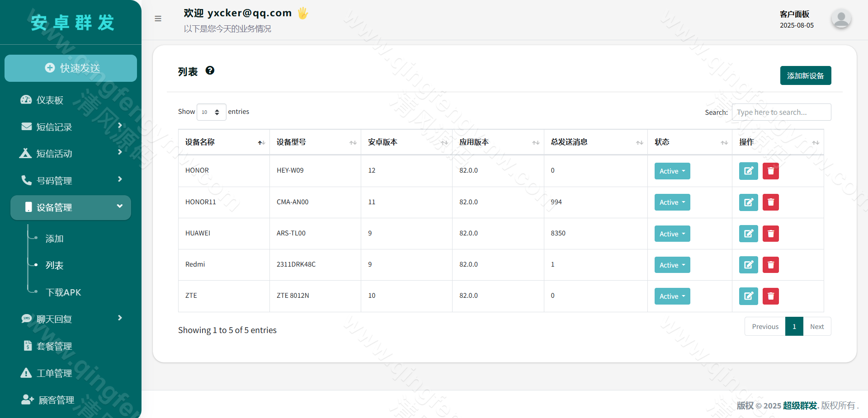The image size is (868, 418).
Task: Sort table by 状态 column
Action: point(689,142)
